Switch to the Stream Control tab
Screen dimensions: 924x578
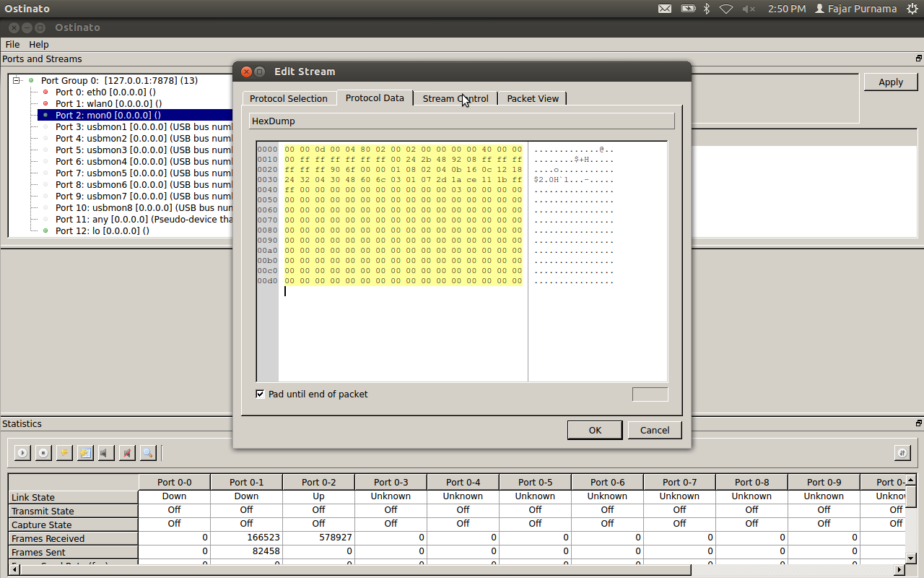(456, 98)
